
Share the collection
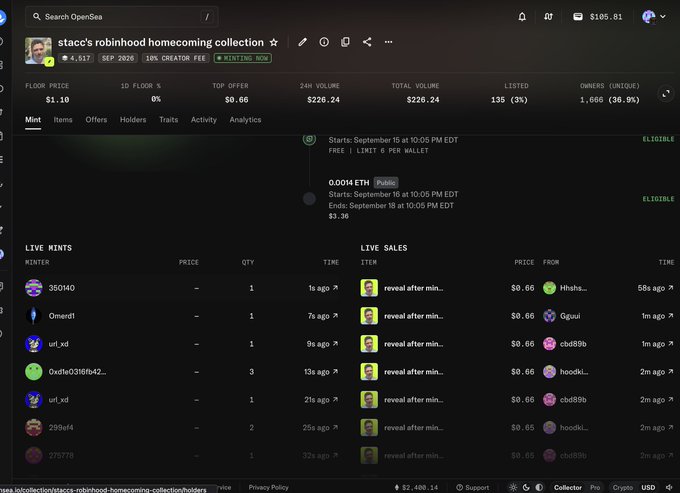[367, 42]
